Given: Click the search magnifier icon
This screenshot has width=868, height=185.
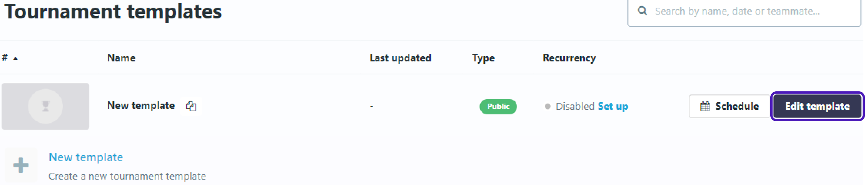Looking at the screenshot, I should [x=642, y=11].
